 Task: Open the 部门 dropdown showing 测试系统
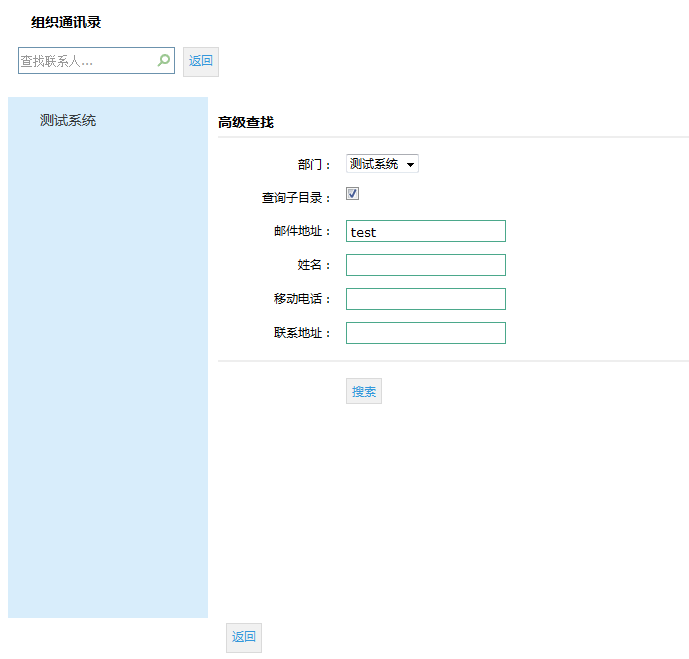click(382, 164)
